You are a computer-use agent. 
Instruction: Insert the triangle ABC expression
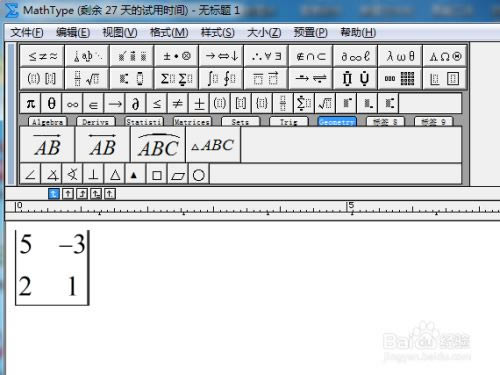(213, 145)
